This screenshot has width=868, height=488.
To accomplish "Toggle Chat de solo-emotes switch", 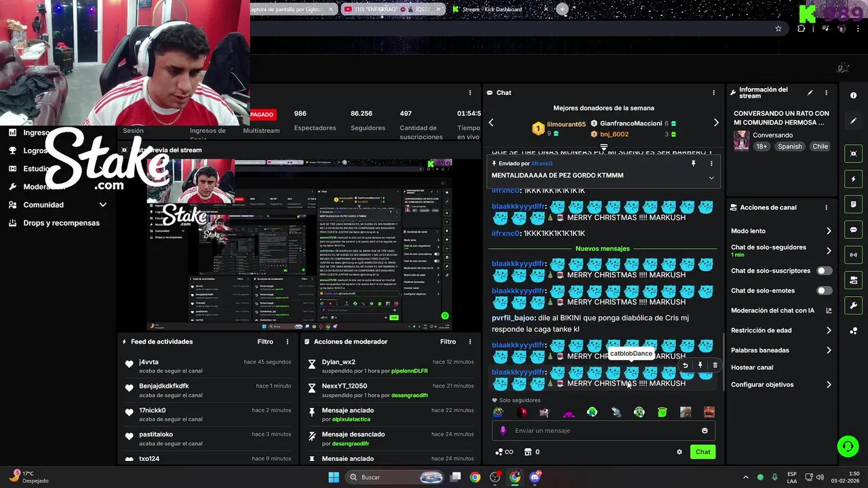I will (x=824, y=291).
